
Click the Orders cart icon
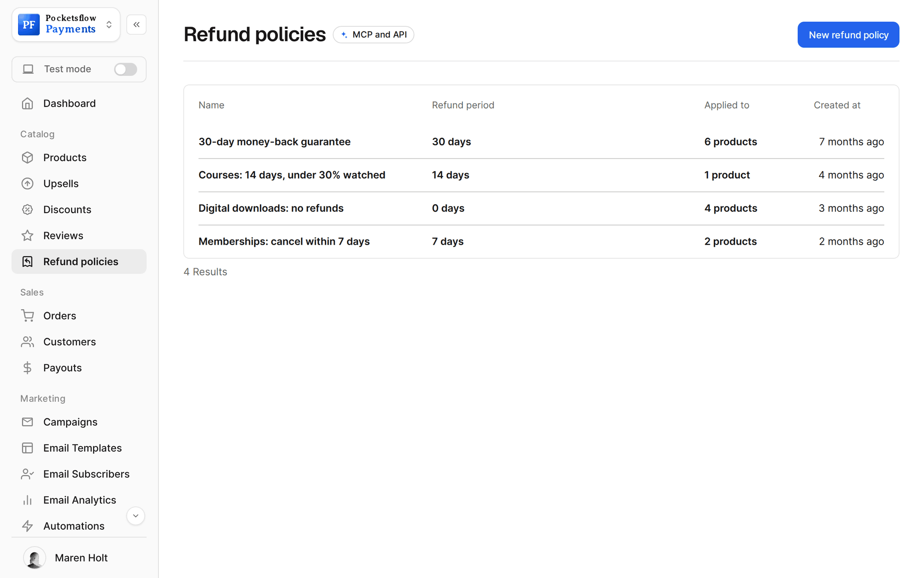coord(28,316)
